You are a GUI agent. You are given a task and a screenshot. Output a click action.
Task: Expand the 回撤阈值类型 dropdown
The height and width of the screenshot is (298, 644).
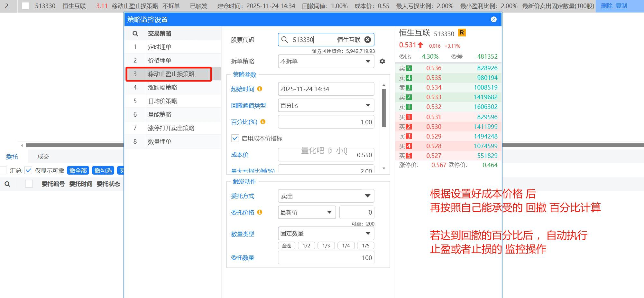tap(326, 105)
